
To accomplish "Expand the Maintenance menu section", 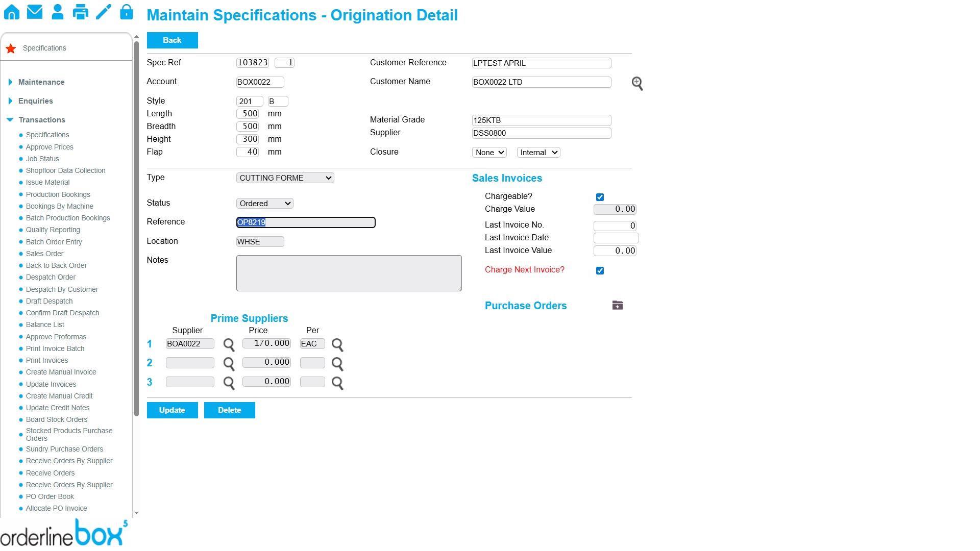I will [x=41, y=82].
